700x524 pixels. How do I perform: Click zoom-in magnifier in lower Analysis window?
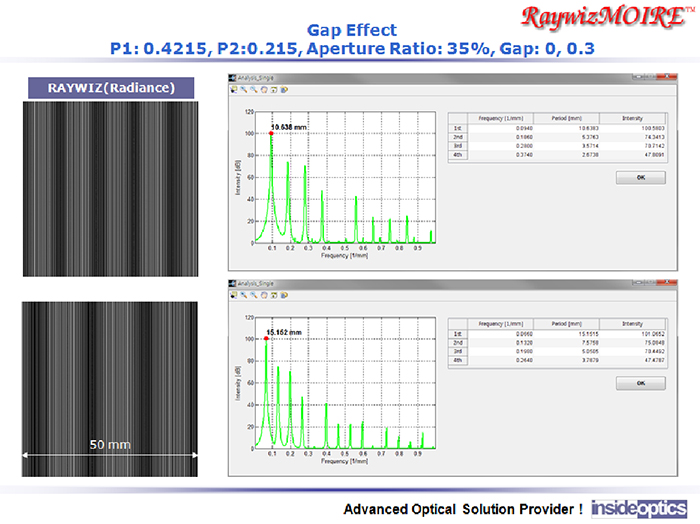241,296
